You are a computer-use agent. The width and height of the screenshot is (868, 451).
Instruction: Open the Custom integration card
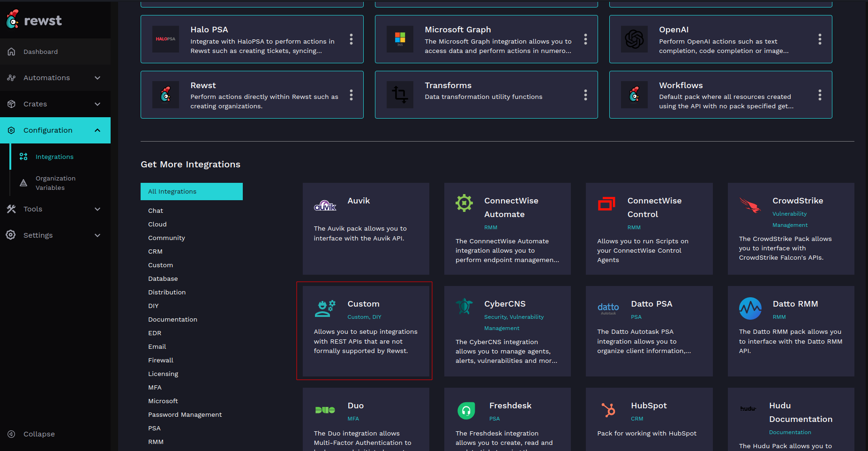tap(365, 331)
